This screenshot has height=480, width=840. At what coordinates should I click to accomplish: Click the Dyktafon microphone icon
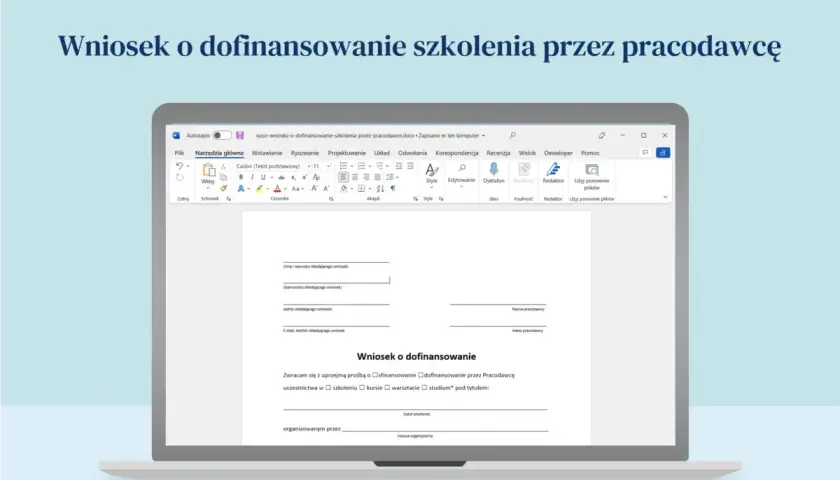click(x=493, y=169)
